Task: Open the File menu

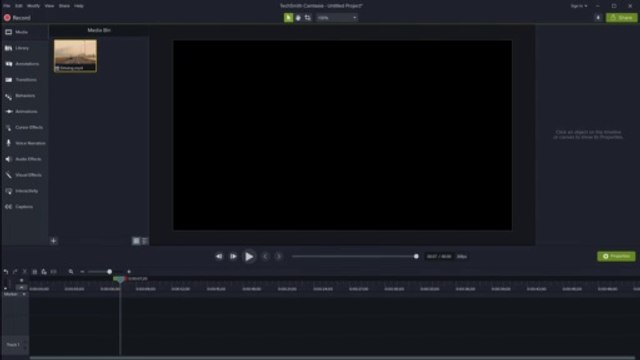Action: (7, 6)
